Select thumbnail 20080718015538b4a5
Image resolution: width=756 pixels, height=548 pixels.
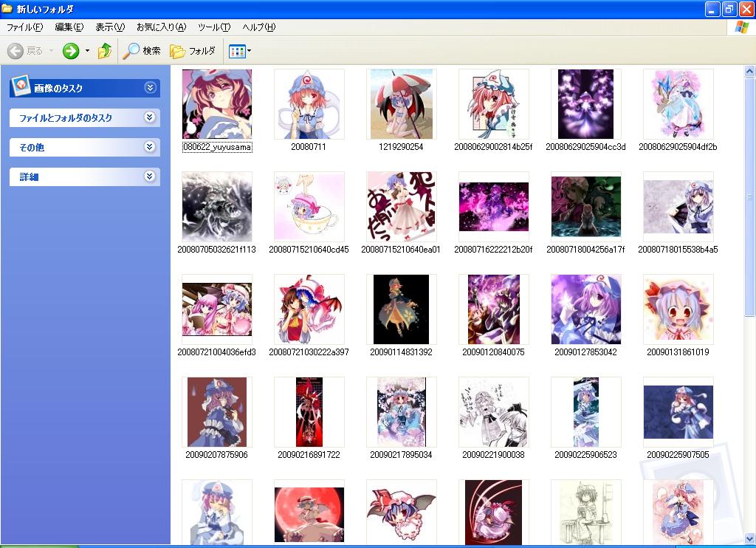[x=678, y=207]
